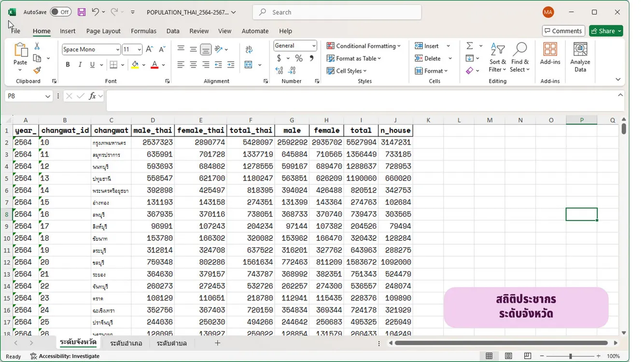Viewport: 644px width, 362px height.
Task: Click the Paste clipboard icon
Action: click(20, 50)
